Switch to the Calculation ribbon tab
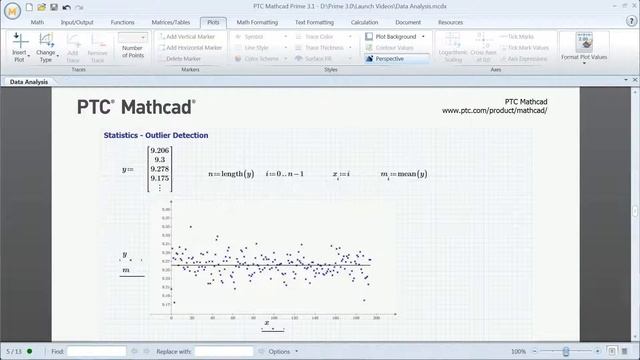Screen dimensions: 640x360 (364, 22)
